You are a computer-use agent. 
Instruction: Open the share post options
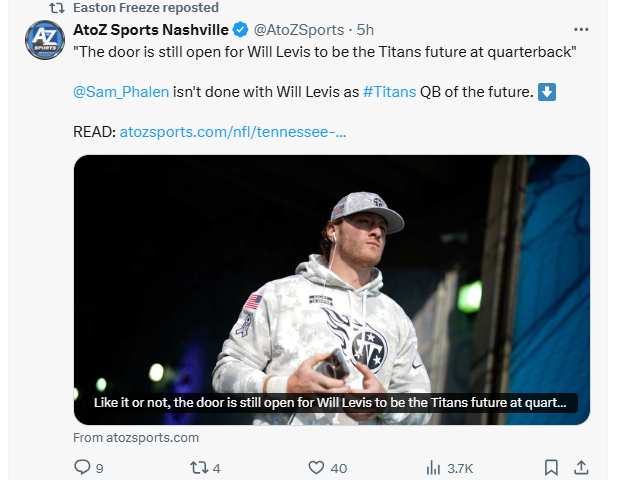[x=581, y=467]
